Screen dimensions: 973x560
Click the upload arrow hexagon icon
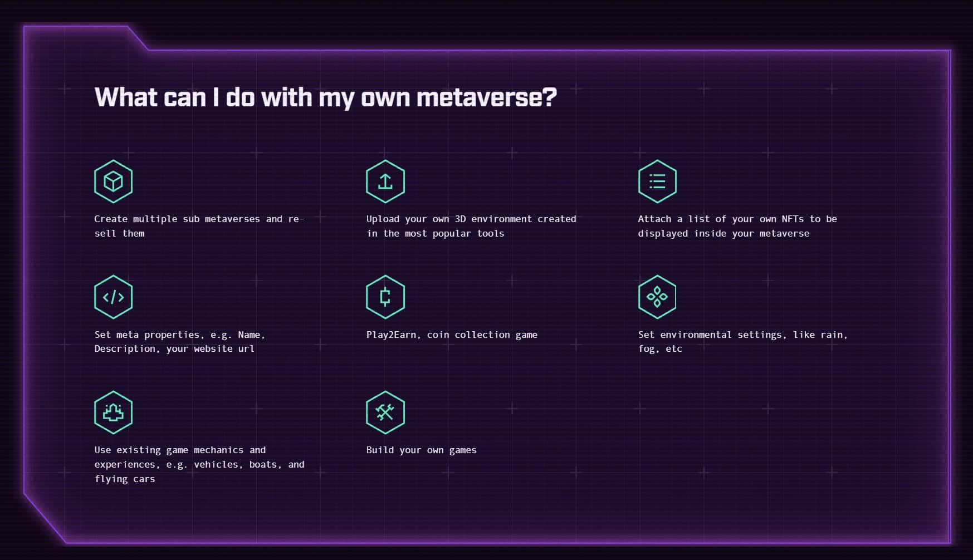coord(385,181)
